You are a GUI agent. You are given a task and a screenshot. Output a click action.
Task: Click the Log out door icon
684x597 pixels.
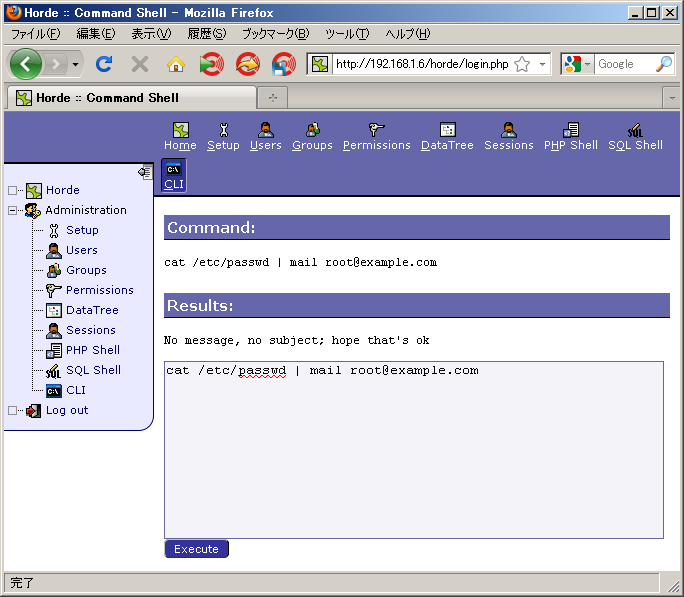click(x=34, y=411)
